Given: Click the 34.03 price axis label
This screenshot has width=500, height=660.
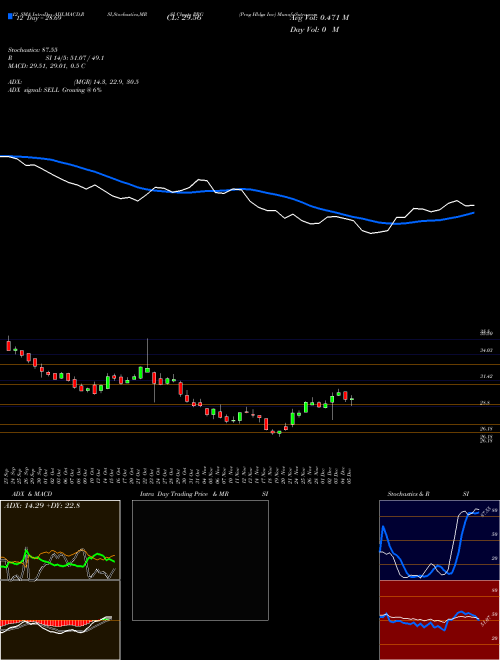Looking at the screenshot, I should [x=487, y=350].
